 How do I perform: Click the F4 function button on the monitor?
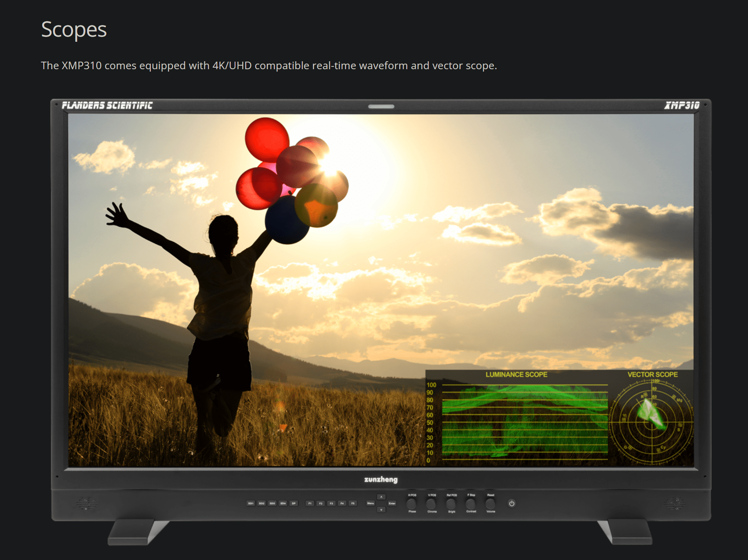point(342,504)
